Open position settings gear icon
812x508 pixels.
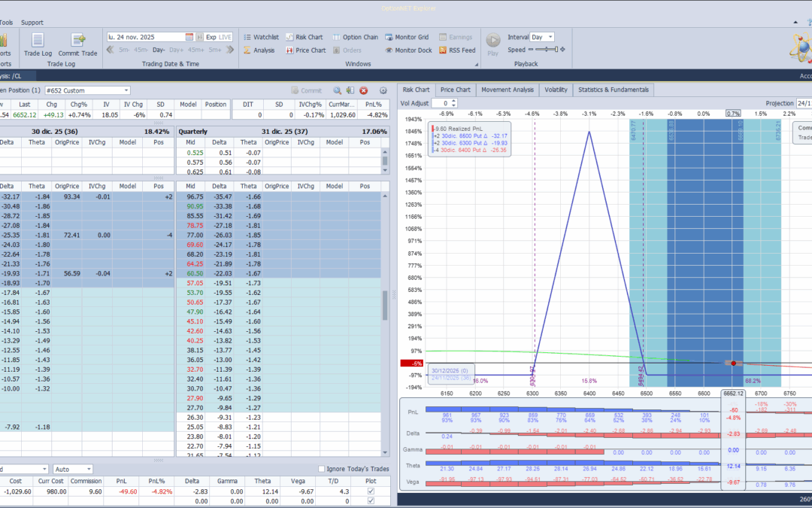coord(383,90)
